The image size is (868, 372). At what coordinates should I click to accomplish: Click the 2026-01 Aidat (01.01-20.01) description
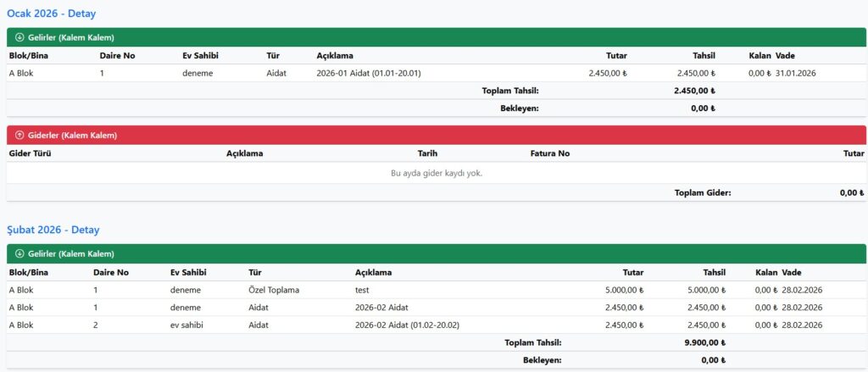click(x=368, y=73)
